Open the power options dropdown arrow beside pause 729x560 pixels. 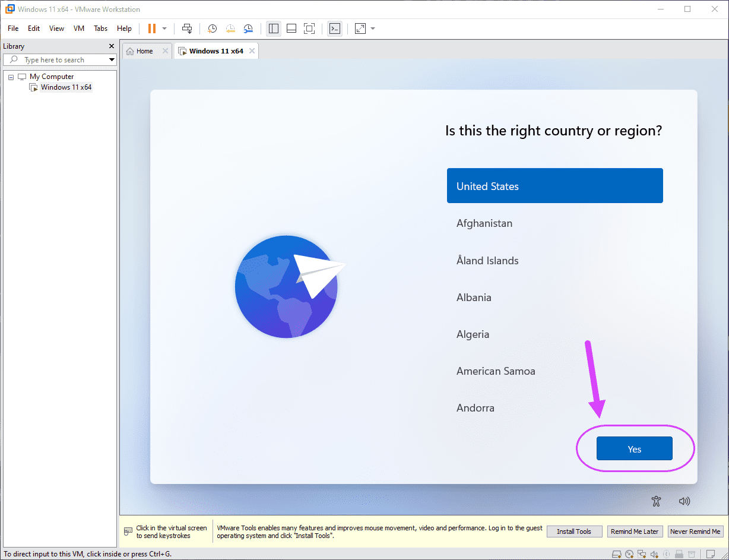click(164, 29)
